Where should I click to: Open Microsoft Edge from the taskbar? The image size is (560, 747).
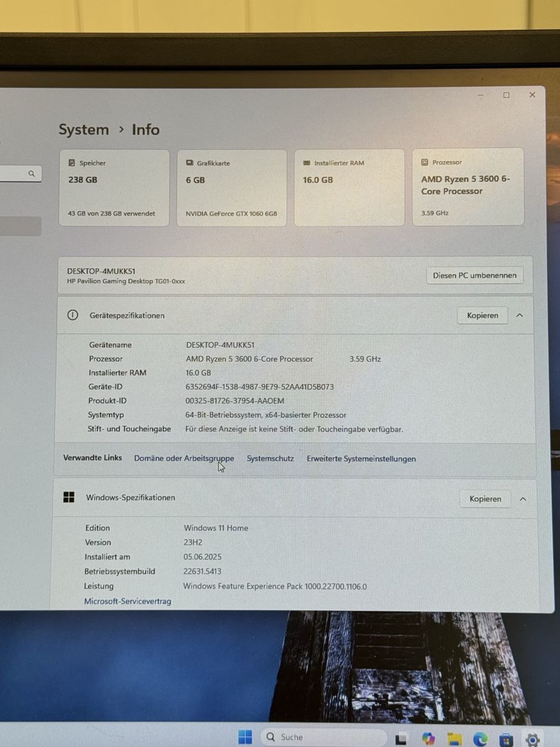coord(480,739)
